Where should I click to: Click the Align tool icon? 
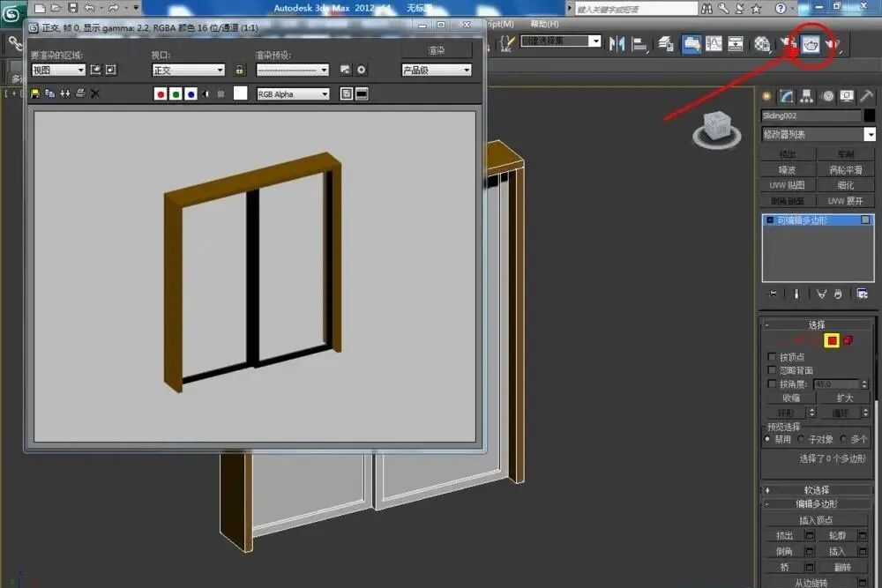pos(639,44)
